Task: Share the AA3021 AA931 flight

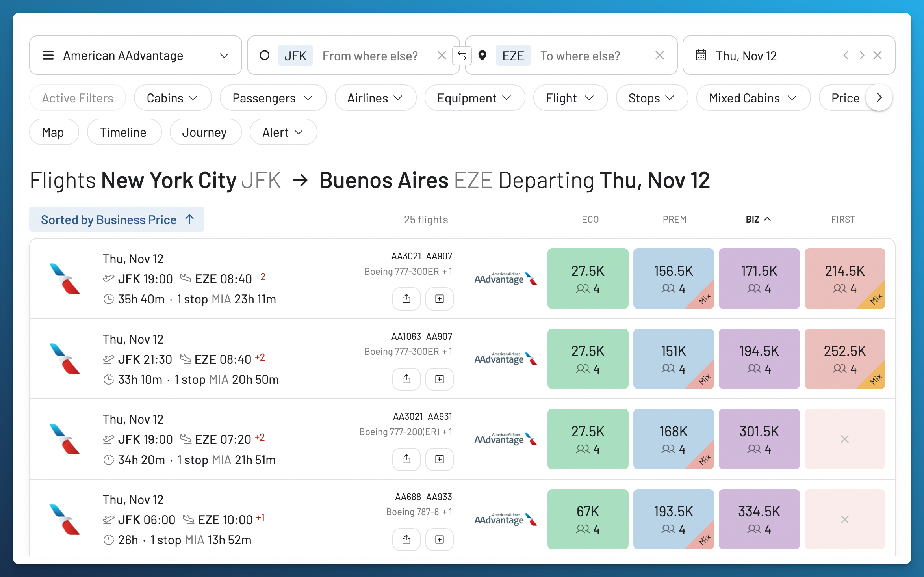Action: point(406,459)
